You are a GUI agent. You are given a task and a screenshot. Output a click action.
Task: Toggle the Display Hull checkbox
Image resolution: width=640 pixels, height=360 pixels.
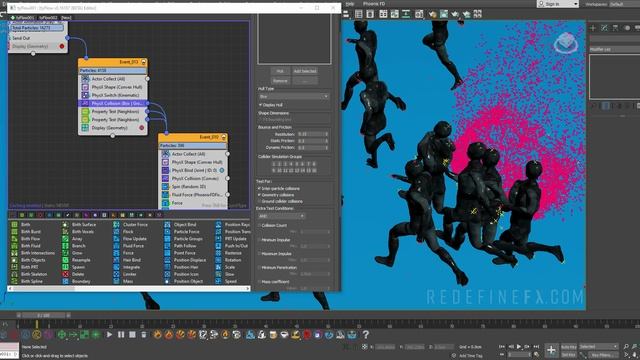[260, 105]
